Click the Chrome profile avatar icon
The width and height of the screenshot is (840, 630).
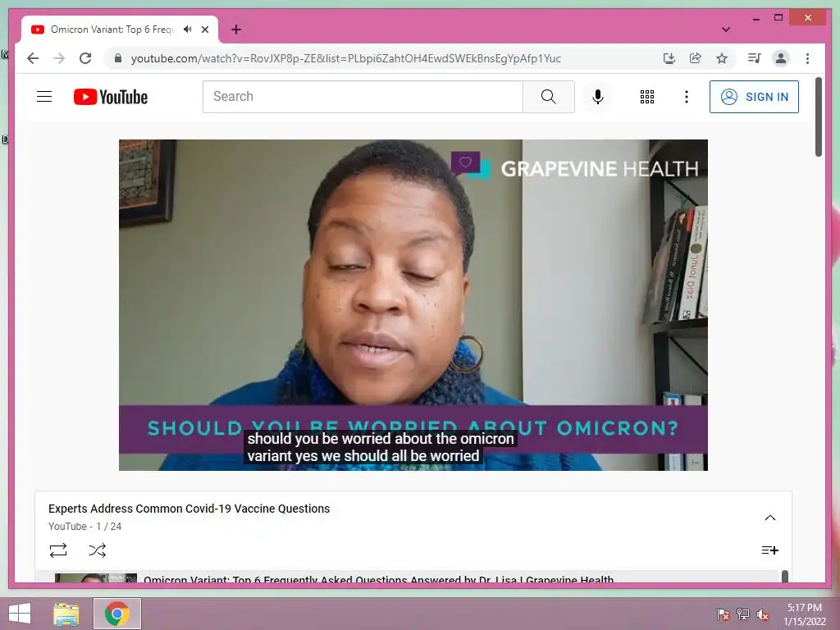(781, 58)
